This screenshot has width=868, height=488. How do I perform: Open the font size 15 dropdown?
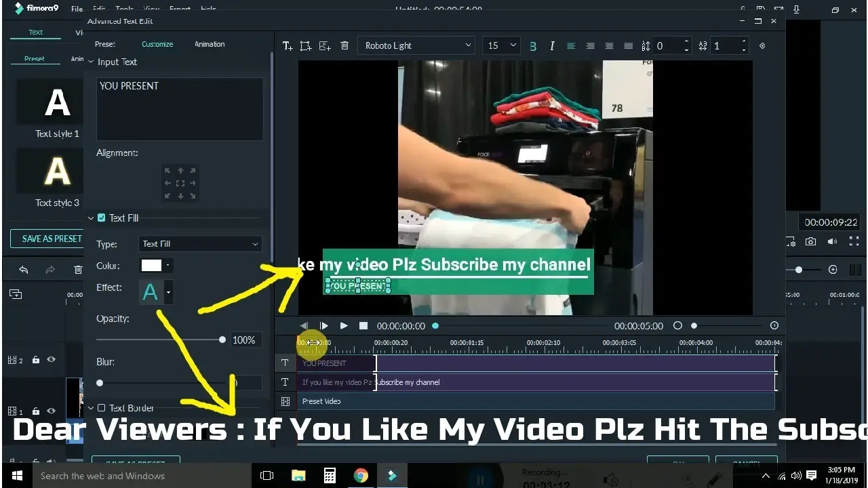pos(501,45)
